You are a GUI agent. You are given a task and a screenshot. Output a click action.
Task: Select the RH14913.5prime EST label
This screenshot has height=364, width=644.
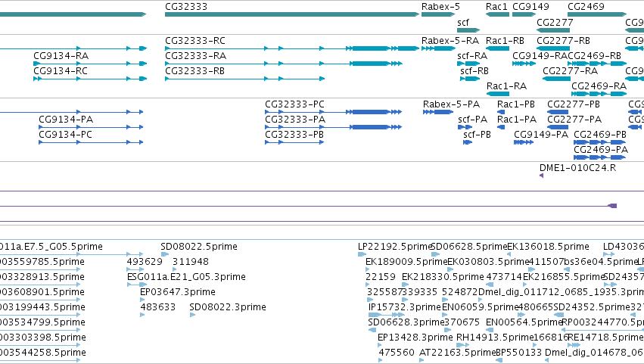(x=495, y=338)
